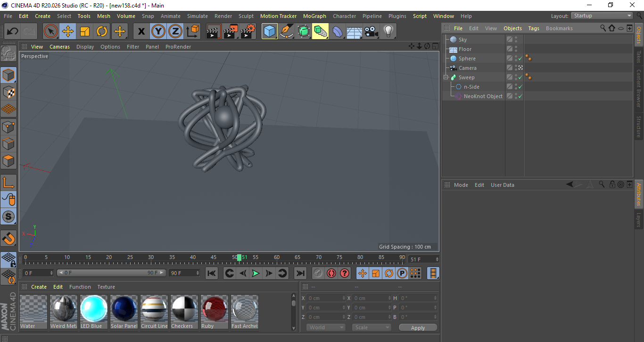
Task: Toggle Autokeying button
Action: (331, 273)
